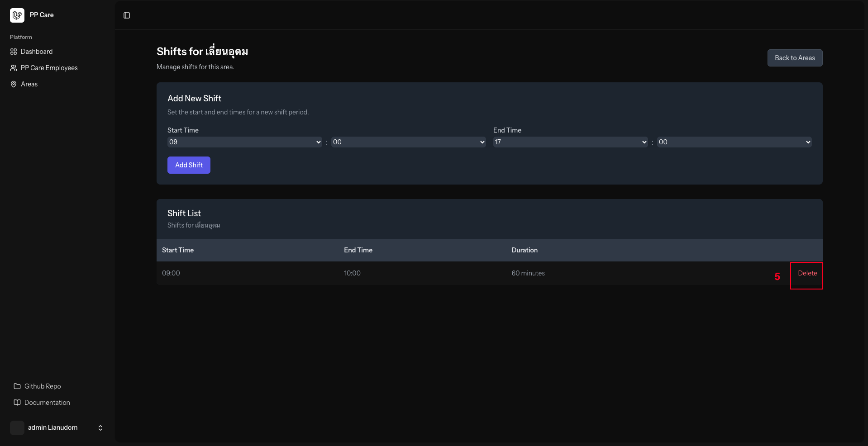The width and height of the screenshot is (868, 446).
Task: Expand the admin Lianudom user menu chevron
Action: [100, 428]
